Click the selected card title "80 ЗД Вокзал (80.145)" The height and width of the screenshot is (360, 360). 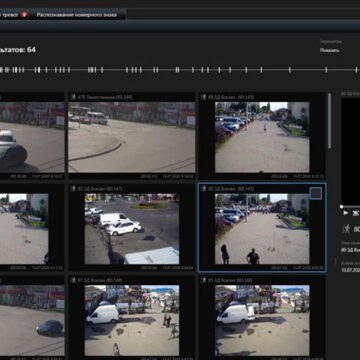click(231, 189)
